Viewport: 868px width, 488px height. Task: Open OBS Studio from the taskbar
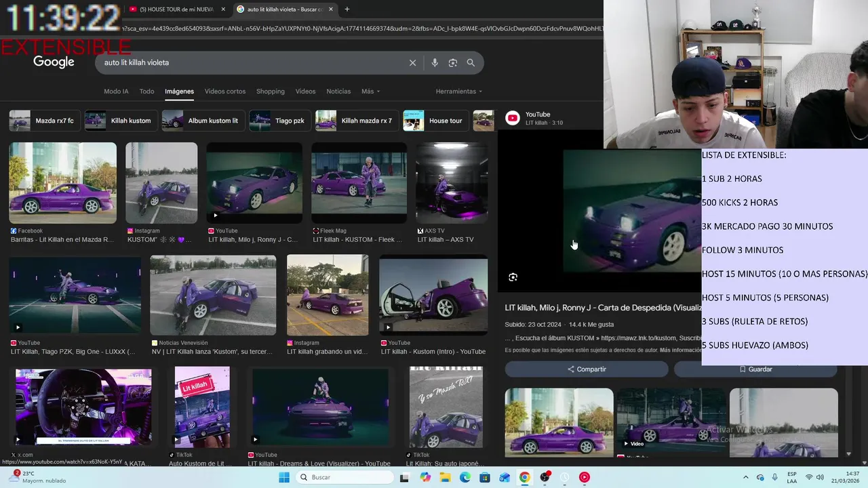tap(545, 477)
